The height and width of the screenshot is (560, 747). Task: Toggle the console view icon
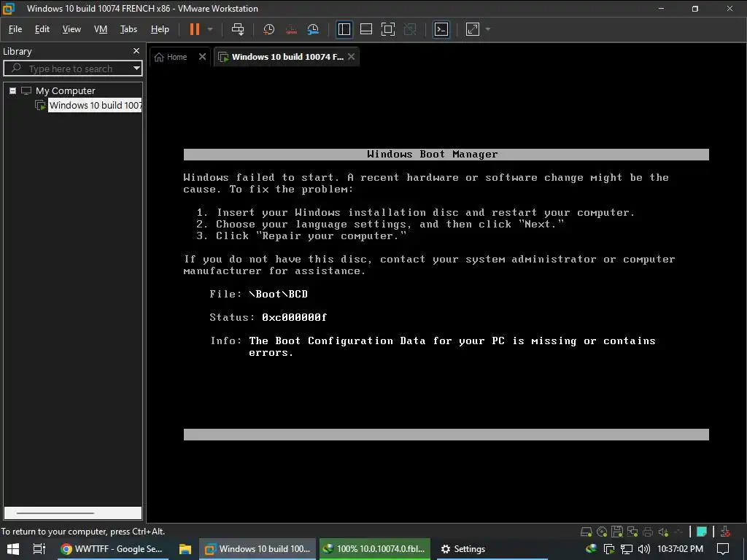441,29
